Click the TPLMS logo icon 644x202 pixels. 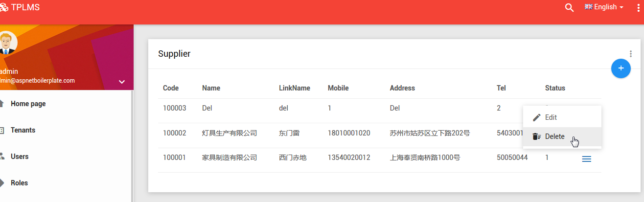point(3,8)
